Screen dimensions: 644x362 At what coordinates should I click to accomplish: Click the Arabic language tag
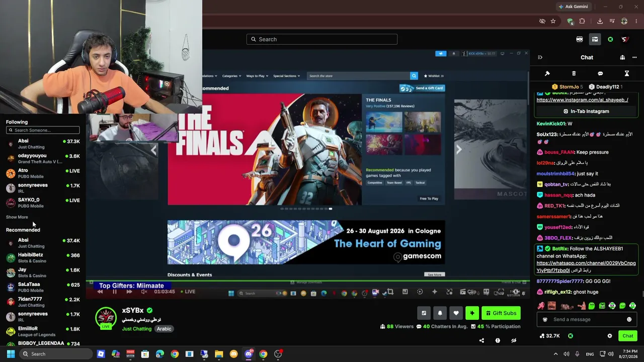click(x=164, y=329)
